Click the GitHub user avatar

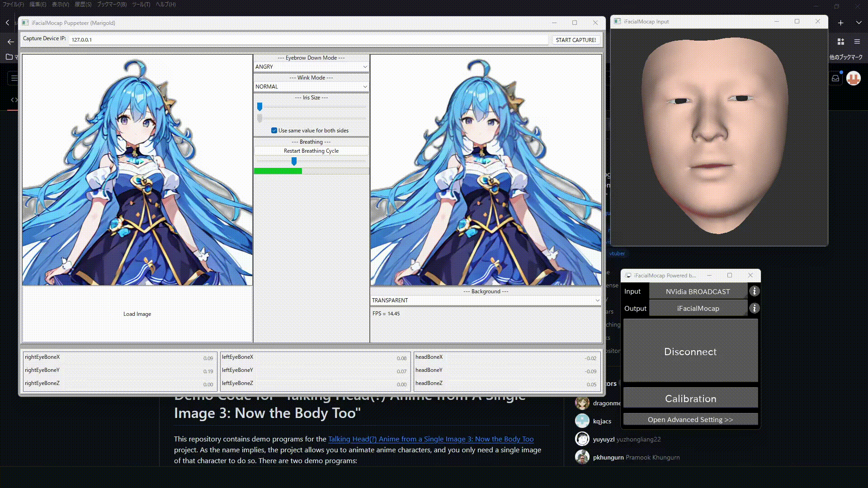(x=854, y=78)
